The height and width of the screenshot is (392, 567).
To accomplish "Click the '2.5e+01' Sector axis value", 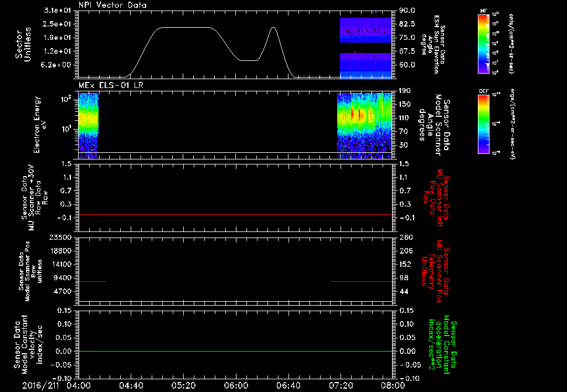I will coord(58,24).
